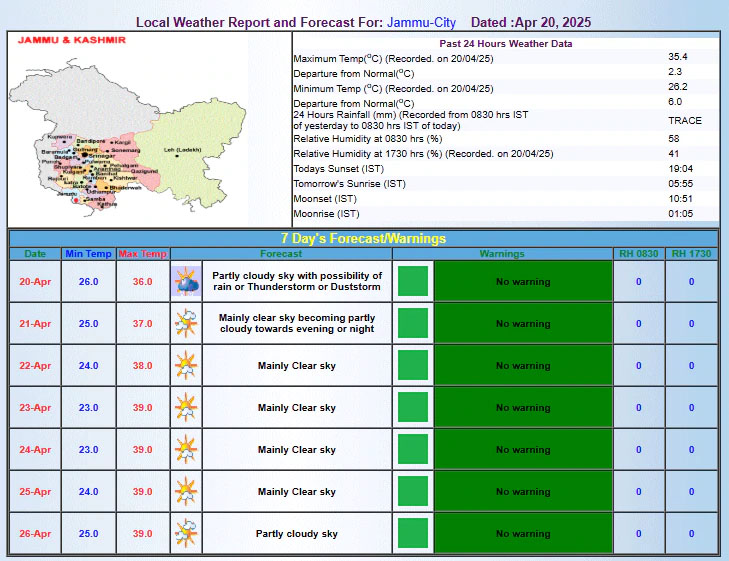Click the green warning swatch for 23-Apr
This screenshot has width=729, height=561.
click(413, 408)
